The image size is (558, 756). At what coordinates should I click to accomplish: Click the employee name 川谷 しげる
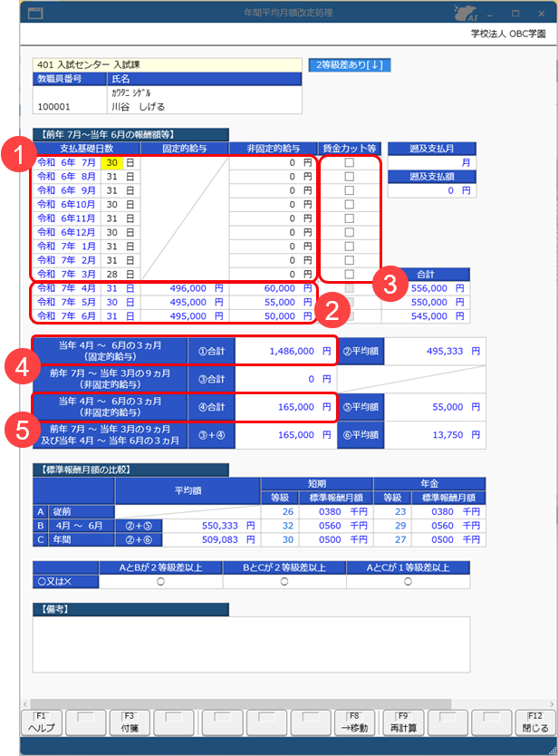pyautogui.click(x=139, y=107)
